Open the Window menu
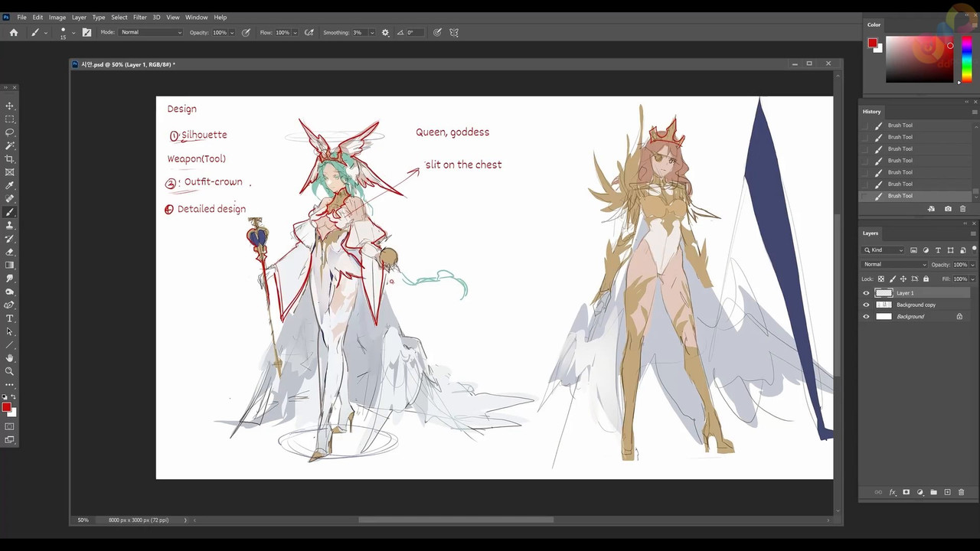This screenshot has width=980, height=551. coord(196,17)
